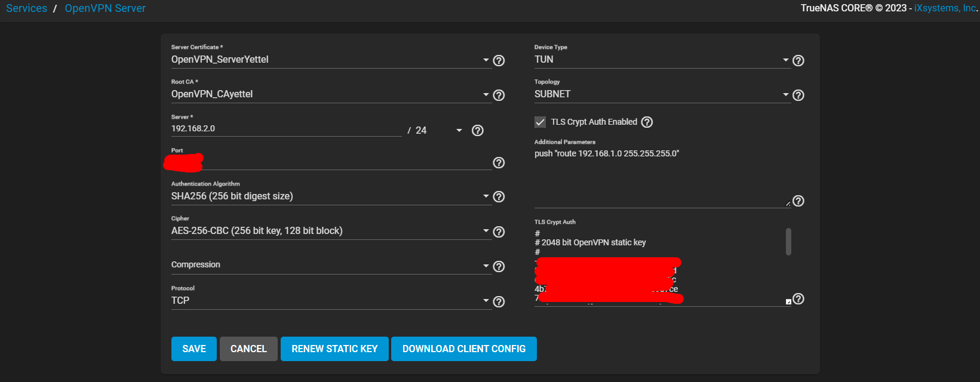Open help tooltip for Port field
Viewport: 980px width, 382px height.
[x=499, y=163]
